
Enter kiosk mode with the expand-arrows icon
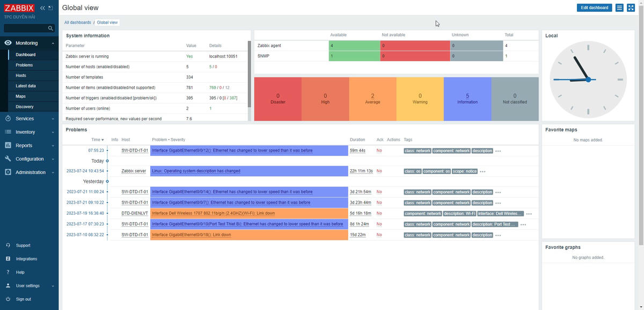coord(630,8)
